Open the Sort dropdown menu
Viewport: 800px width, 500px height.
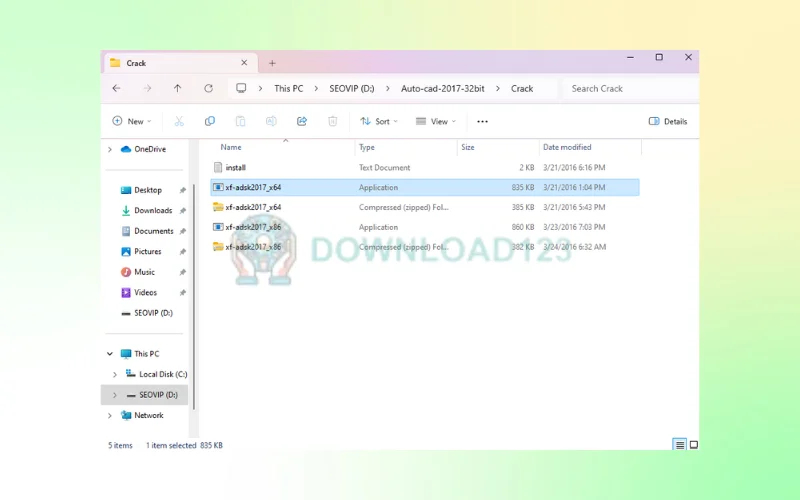click(x=378, y=121)
